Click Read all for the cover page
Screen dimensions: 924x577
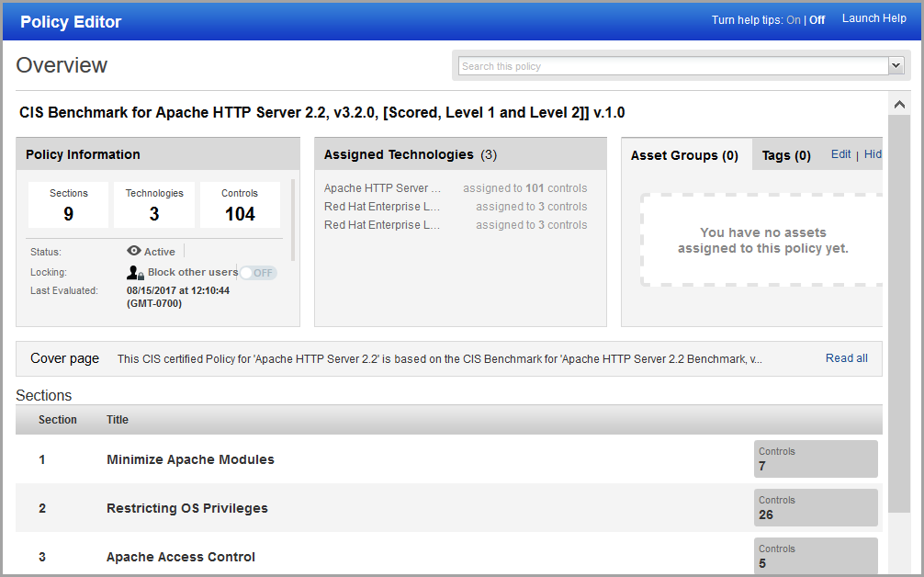(x=846, y=358)
